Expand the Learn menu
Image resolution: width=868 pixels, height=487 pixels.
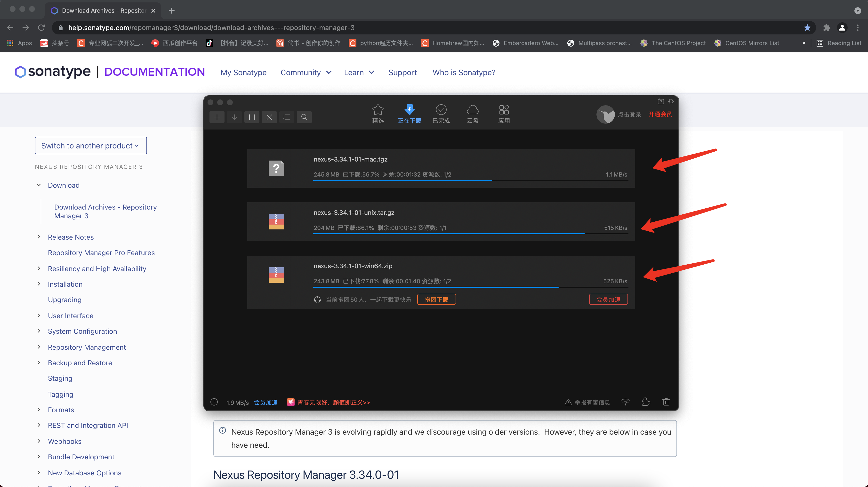359,73
